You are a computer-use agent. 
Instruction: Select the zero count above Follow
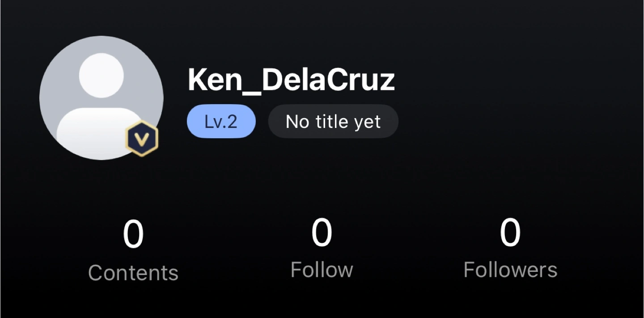(322, 233)
